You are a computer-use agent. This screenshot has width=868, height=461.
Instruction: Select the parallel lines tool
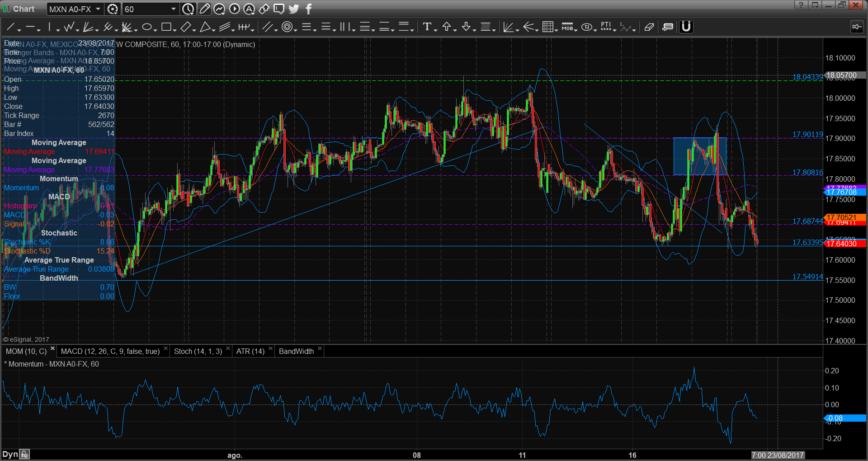tap(224, 27)
